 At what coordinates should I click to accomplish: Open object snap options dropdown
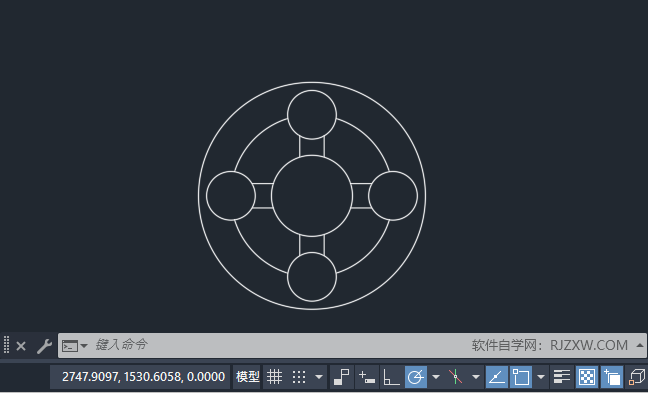541,377
